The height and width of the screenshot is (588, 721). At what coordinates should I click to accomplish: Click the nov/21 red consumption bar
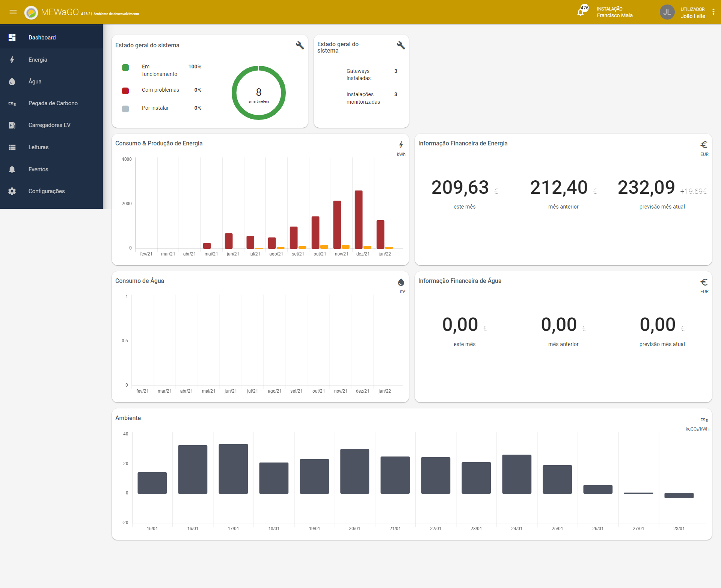pos(337,225)
